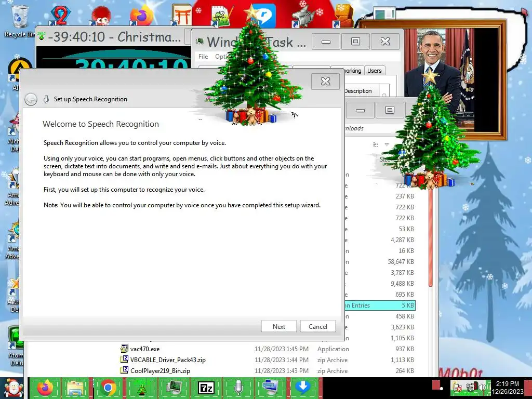This screenshot has width=532, height=399.
Task: Switch to Task Manager taskbar icon
Action: point(174,388)
